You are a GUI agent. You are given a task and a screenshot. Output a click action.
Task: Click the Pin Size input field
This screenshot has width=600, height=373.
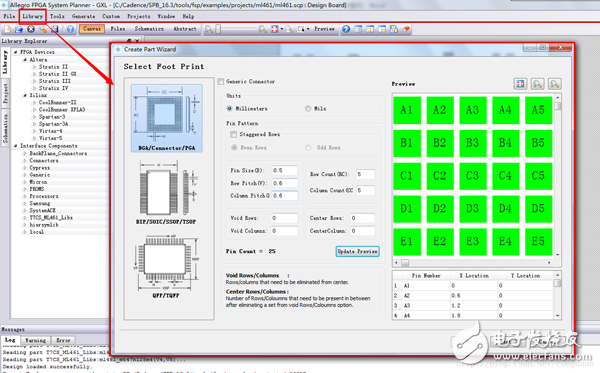click(x=285, y=171)
